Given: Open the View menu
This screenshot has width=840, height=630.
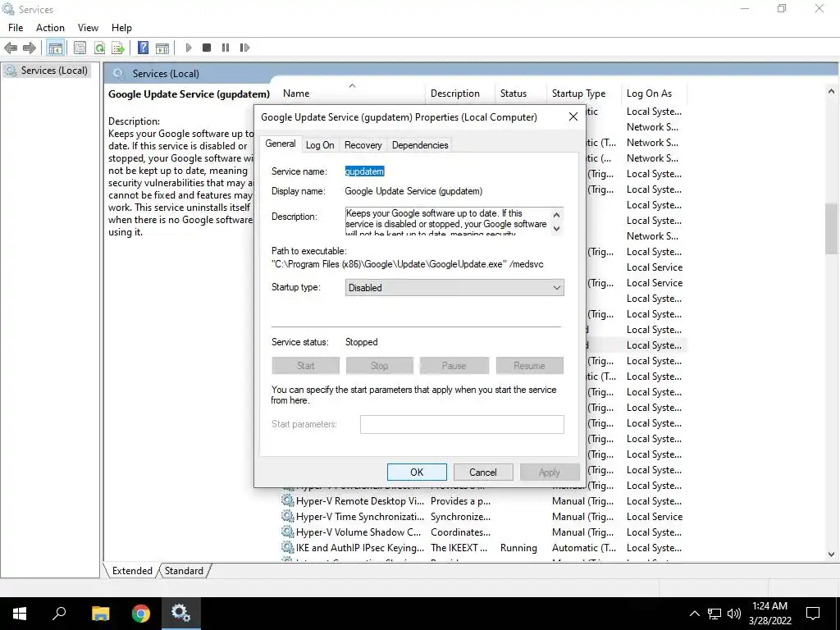Looking at the screenshot, I should [x=88, y=28].
